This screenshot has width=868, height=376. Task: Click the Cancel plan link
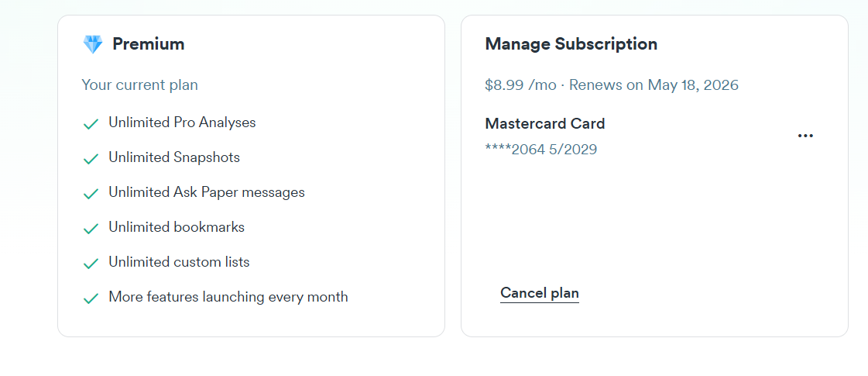pyautogui.click(x=539, y=293)
